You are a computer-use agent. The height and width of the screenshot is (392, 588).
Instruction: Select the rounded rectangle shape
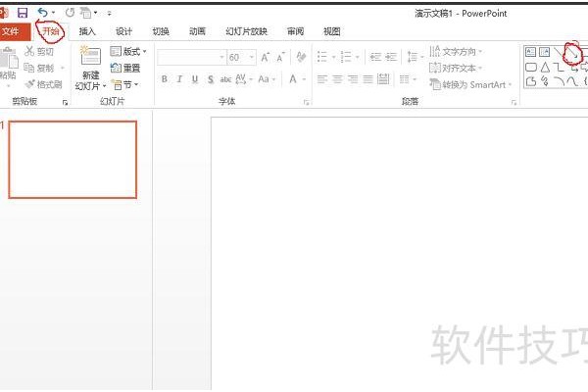pos(531,68)
